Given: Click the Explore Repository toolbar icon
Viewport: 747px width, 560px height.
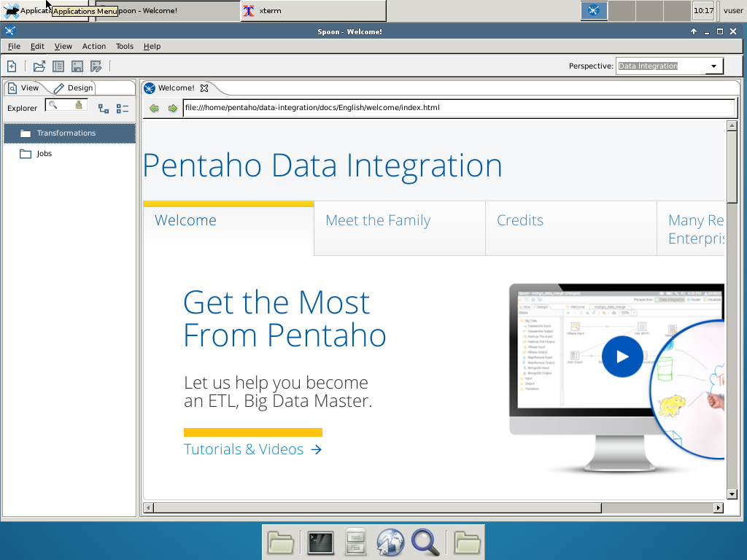Looking at the screenshot, I should [x=58, y=66].
